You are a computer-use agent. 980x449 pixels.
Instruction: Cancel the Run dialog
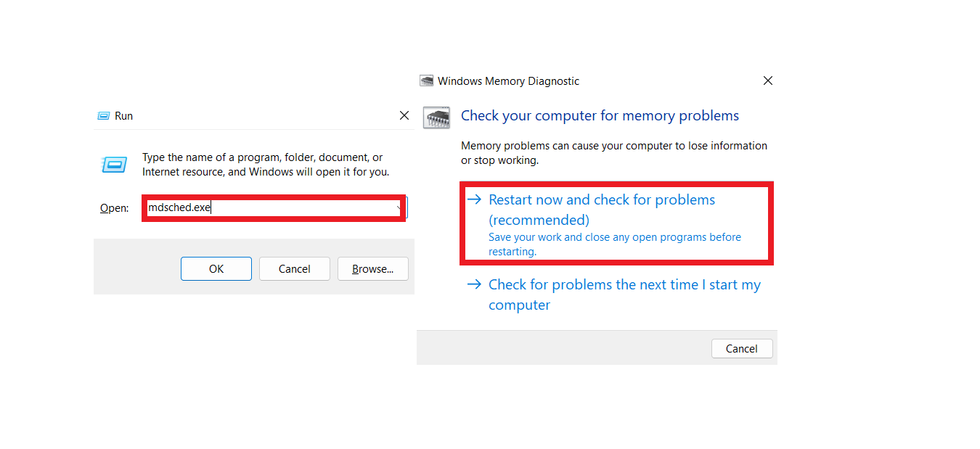(x=294, y=269)
